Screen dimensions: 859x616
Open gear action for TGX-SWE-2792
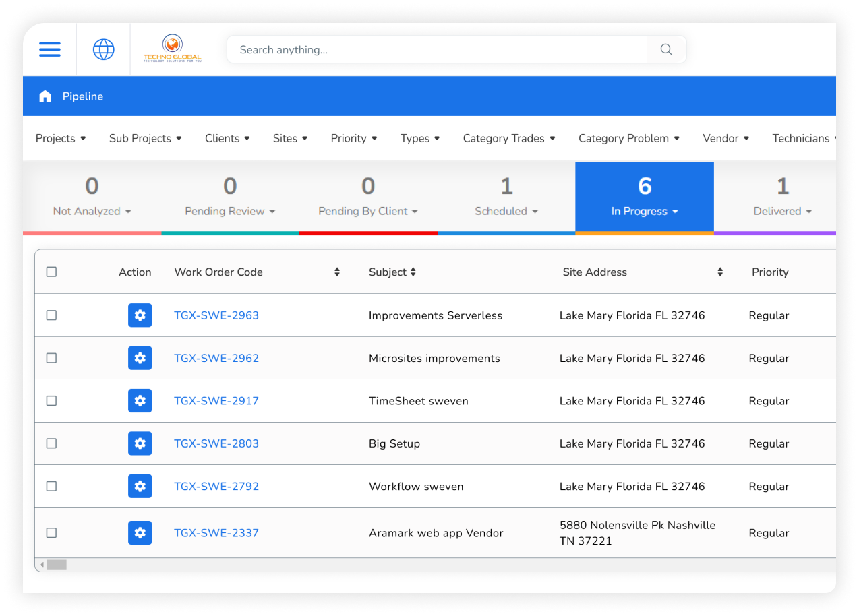[x=140, y=486]
